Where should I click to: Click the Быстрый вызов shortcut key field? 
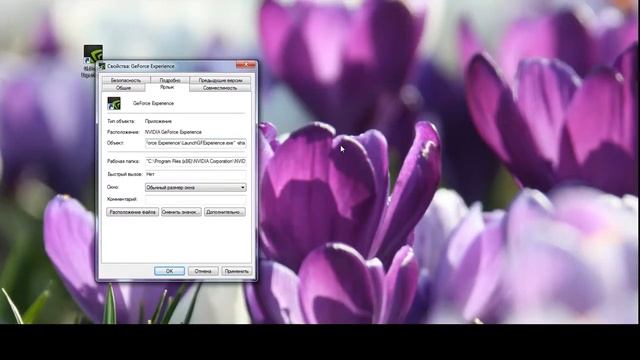(x=196, y=174)
